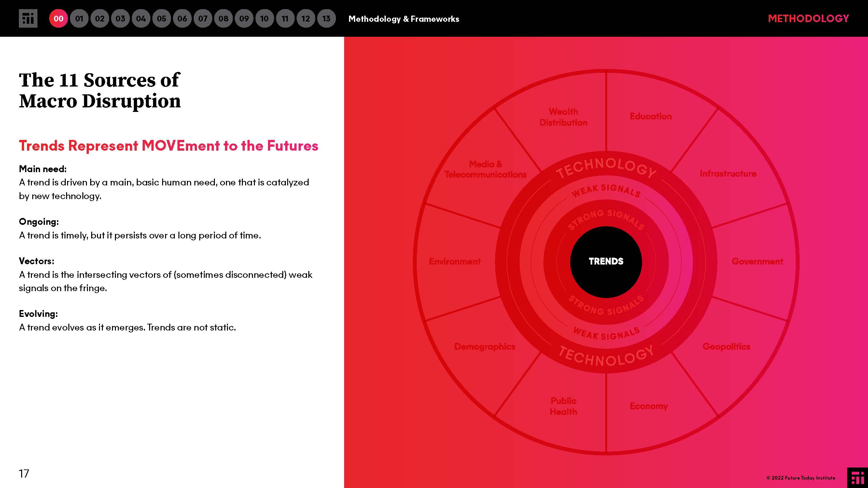This screenshot has width=868, height=488.
Task: Jump to section 09 in header
Action: (244, 19)
